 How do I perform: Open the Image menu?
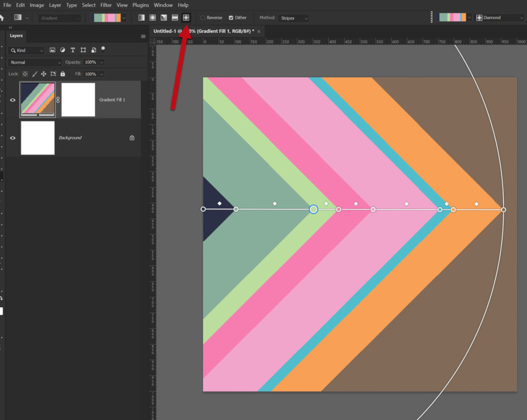point(37,5)
